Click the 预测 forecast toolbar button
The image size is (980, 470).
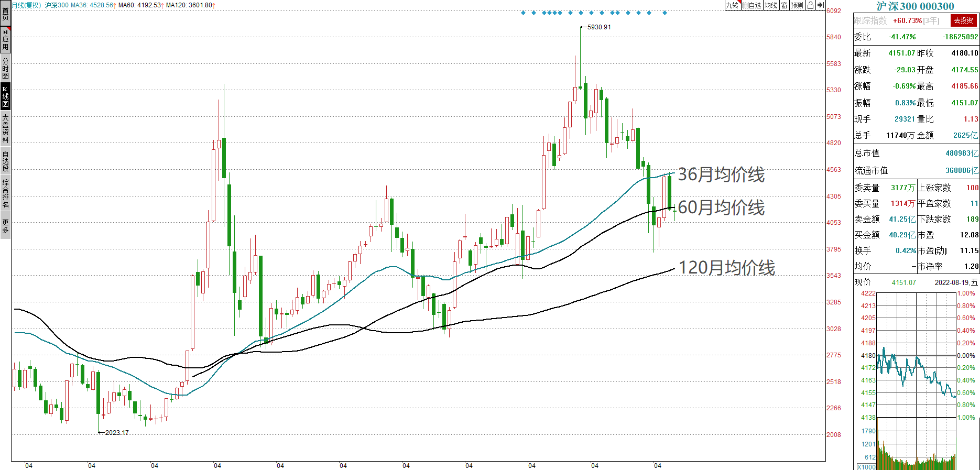797,5
